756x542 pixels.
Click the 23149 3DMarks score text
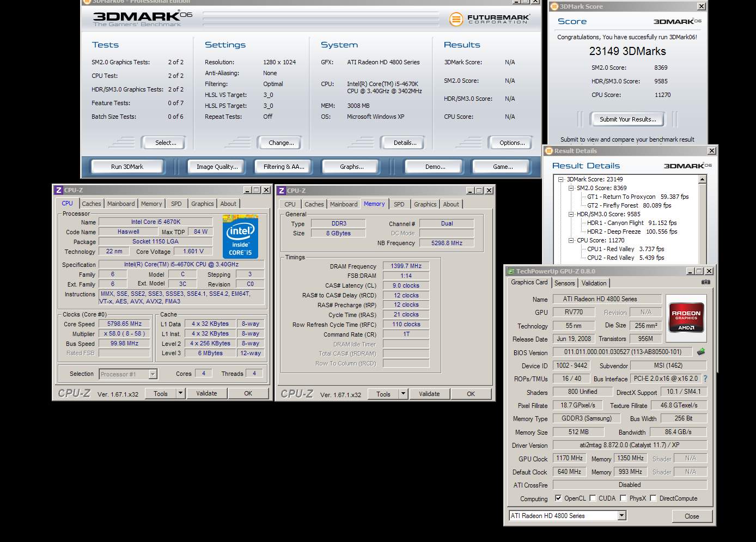point(627,51)
